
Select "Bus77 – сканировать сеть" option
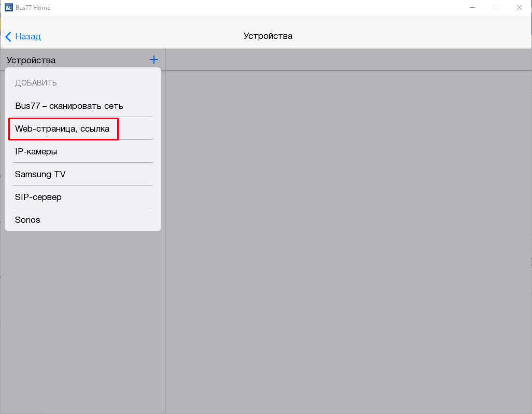click(x=69, y=106)
